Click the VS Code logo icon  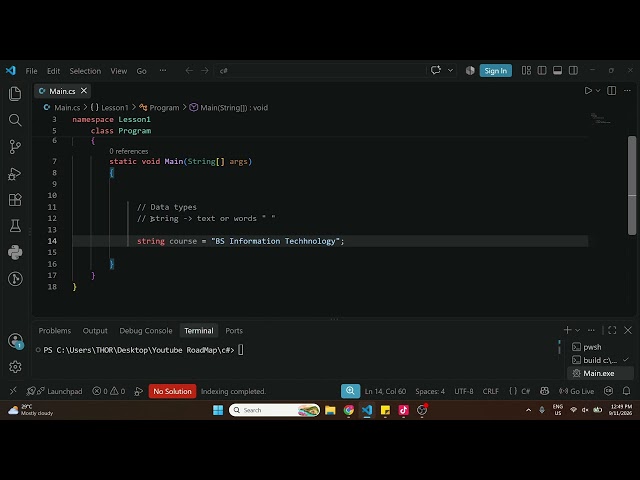coord(11,71)
